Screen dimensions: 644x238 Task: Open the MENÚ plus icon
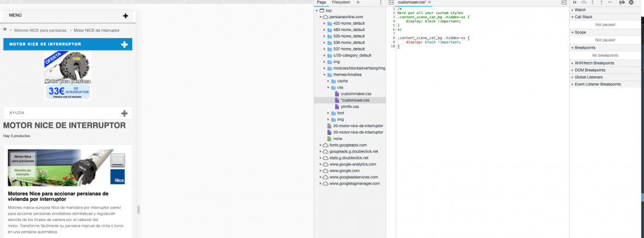[126, 16]
